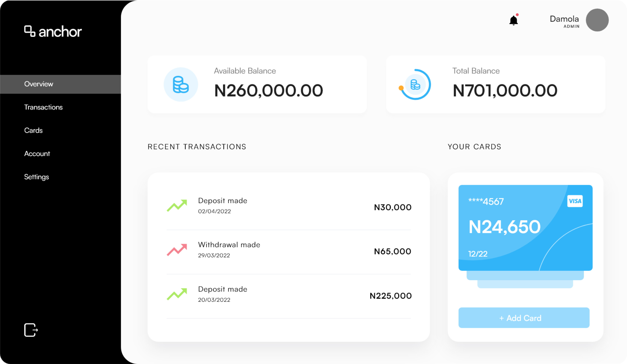Click the anchor logo icon
The image size is (627, 364).
click(x=30, y=31)
